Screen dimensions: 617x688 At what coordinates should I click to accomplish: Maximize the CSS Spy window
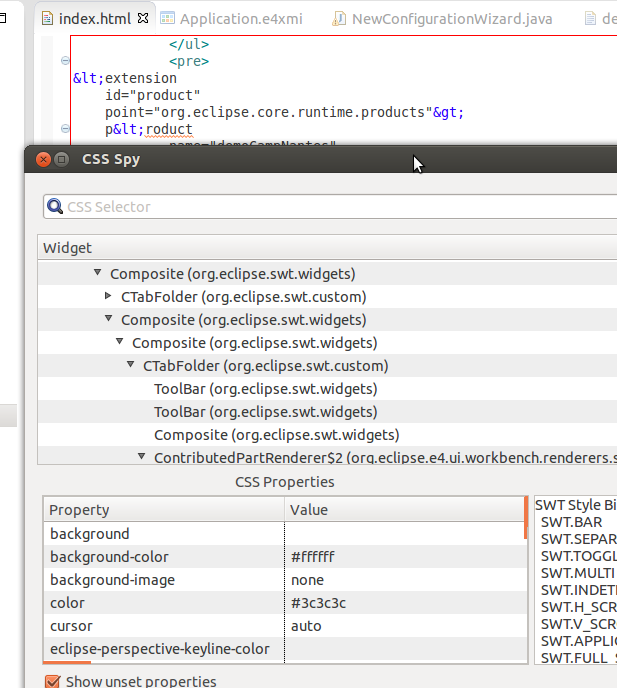click(61, 159)
